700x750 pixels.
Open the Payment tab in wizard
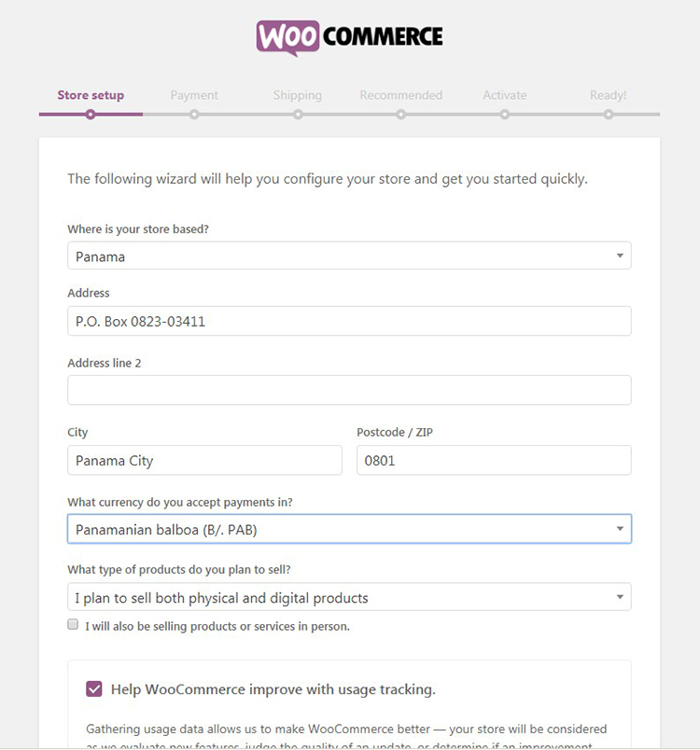[194, 95]
